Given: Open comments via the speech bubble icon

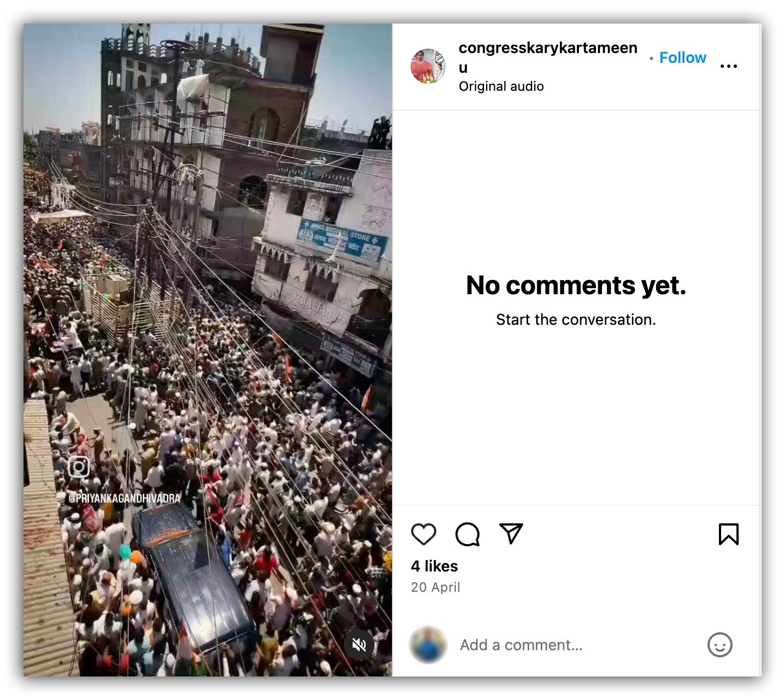Looking at the screenshot, I should point(467,535).
